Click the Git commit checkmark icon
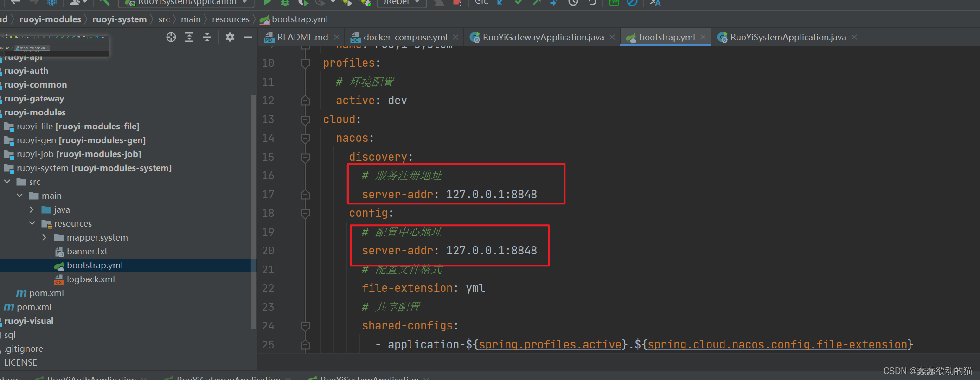980x380 pixels. pyautogui.click(x=519, y=2)
